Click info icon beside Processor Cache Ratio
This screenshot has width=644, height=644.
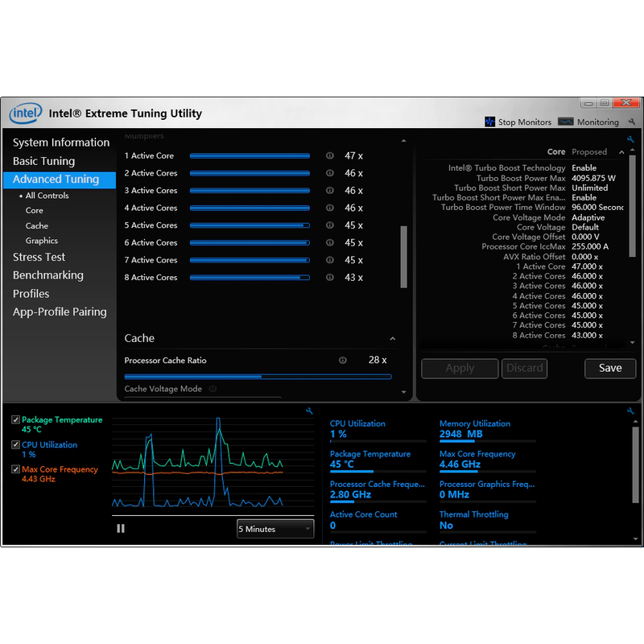pyautogui.click(x=343, y=361)
